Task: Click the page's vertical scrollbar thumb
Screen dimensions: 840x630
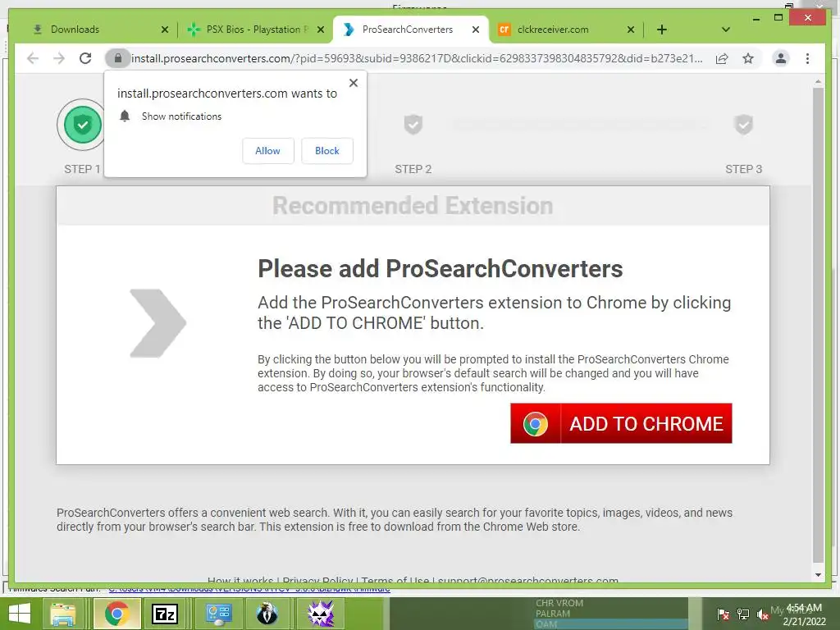Action: click(818, 325)
